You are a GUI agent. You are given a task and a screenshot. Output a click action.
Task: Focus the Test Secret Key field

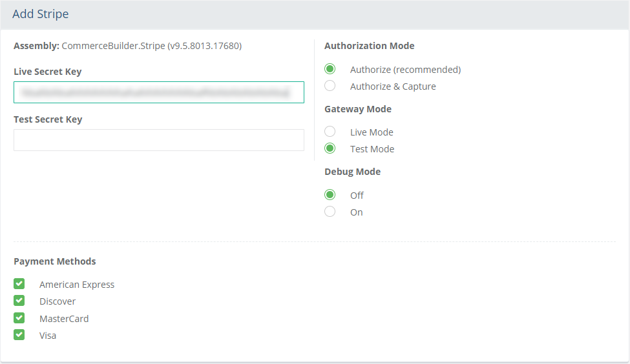tap(159, 140)
